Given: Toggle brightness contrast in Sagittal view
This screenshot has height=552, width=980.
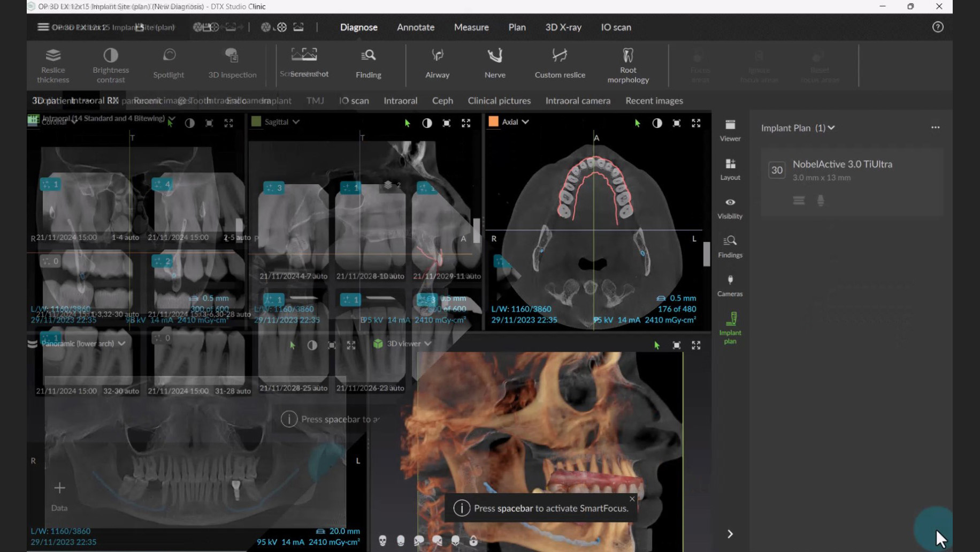Looking at the screenshot, I should tap(427, 123).
